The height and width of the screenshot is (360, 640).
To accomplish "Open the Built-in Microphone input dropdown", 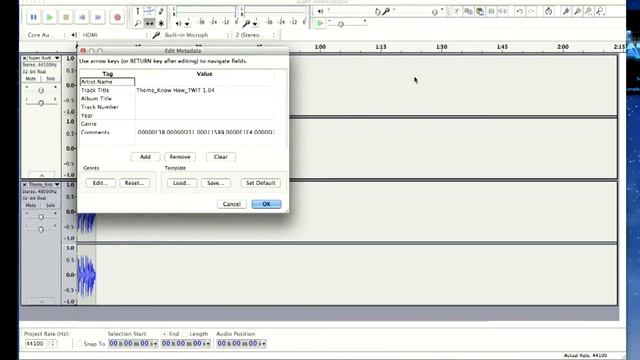I will 196,35.
